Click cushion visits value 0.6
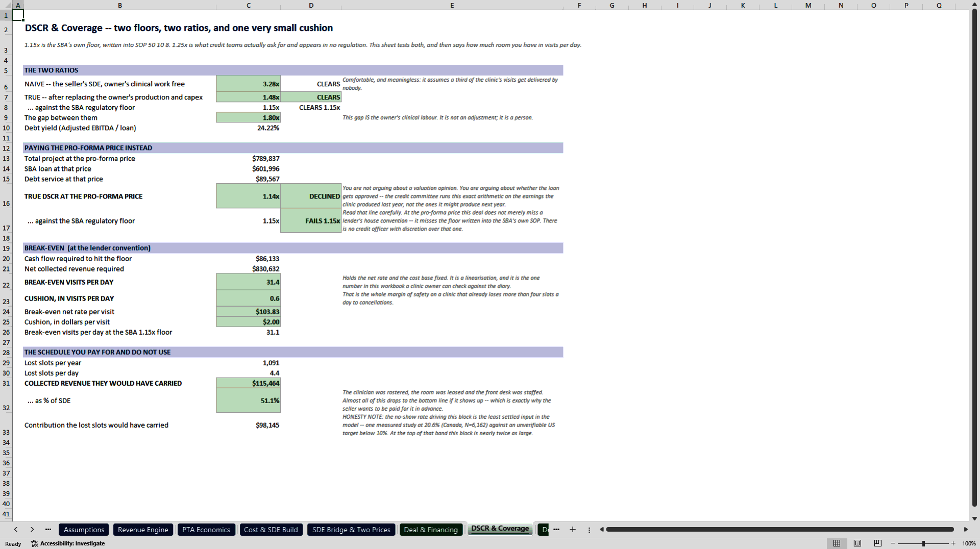Viewport: 980px width, 549px height. coord(249,298)
